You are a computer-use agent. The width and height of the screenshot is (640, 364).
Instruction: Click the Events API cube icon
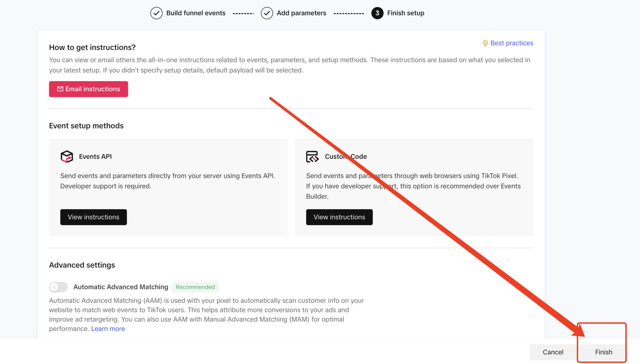(x=67, y=156)
